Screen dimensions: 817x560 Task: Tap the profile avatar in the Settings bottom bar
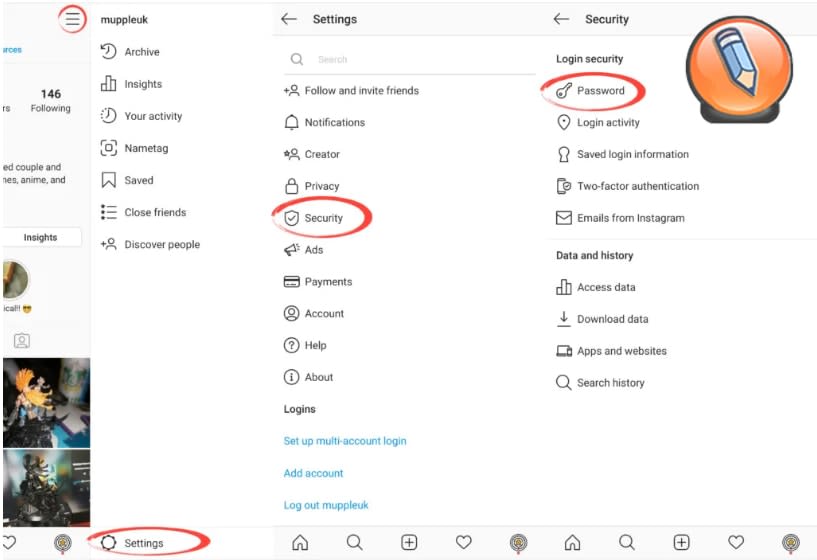click(518, 543)
